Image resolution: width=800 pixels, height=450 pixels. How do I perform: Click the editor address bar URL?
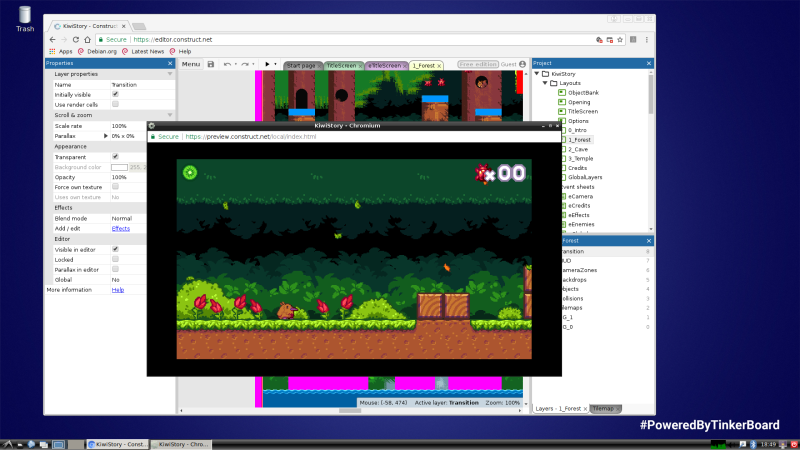tap(172, 39)
